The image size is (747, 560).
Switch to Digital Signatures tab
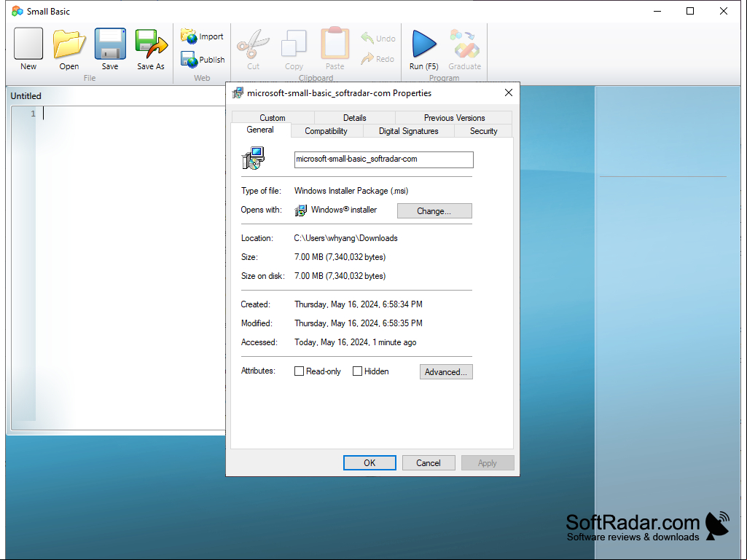coord(408,131)
